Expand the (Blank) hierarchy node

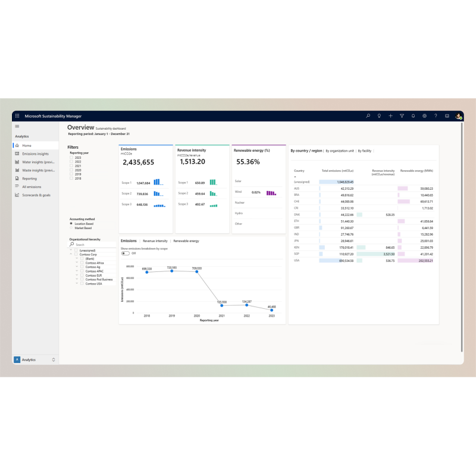click(77, 258)
